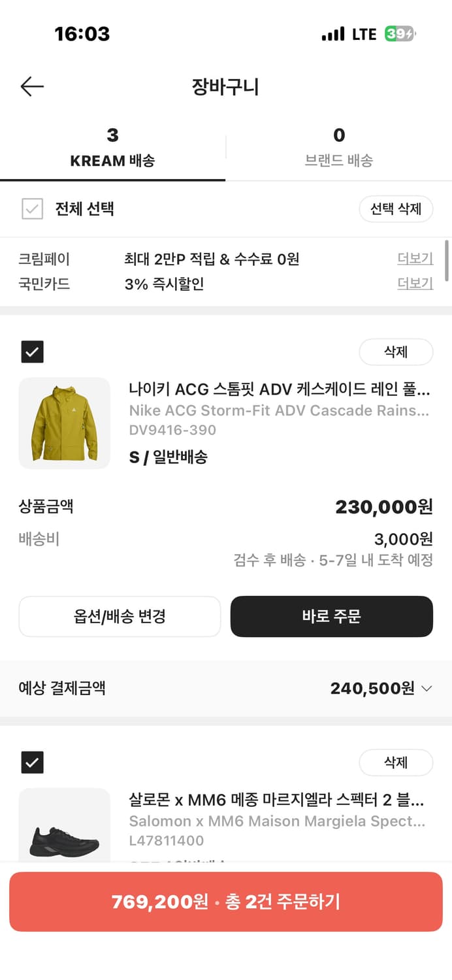Open 더보기 next to 크림페이 promotion

point(415,259)
